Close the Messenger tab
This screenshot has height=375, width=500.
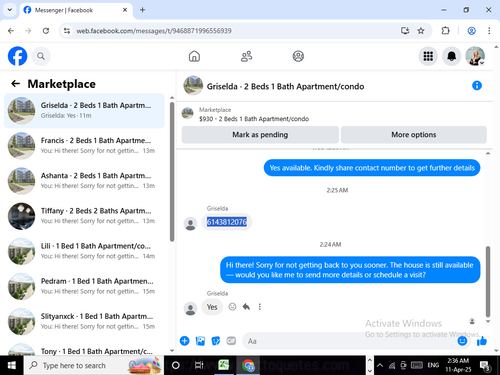tap(125, 10)
